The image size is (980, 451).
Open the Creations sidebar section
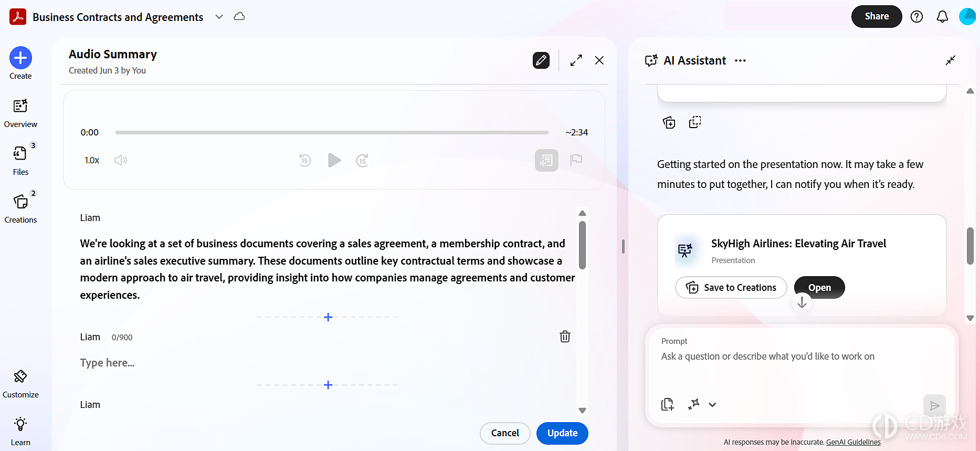(20, 207)
